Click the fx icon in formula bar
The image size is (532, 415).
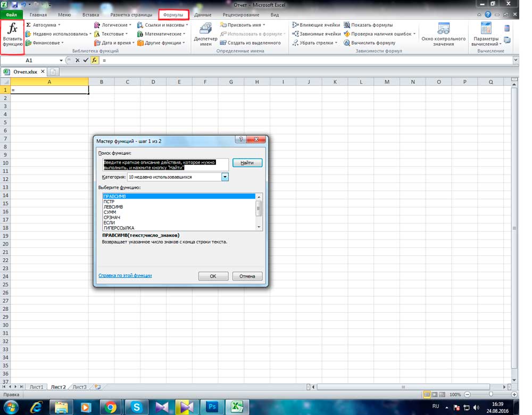coord(94,61)
